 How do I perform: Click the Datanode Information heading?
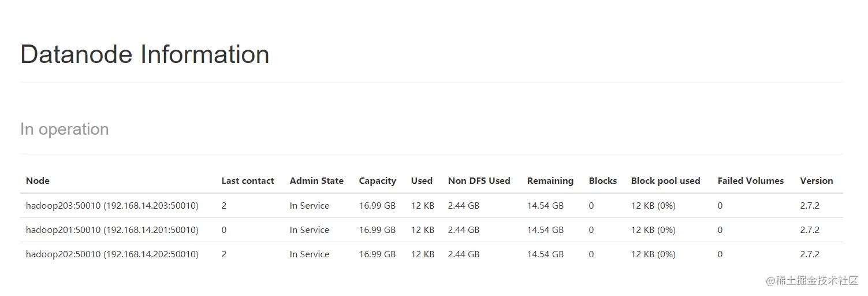145,54
